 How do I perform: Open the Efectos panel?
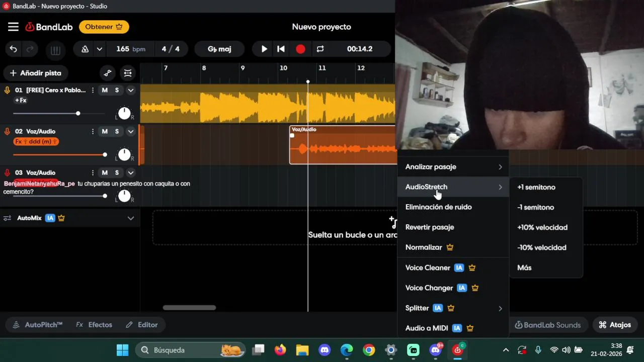(94, 325)
